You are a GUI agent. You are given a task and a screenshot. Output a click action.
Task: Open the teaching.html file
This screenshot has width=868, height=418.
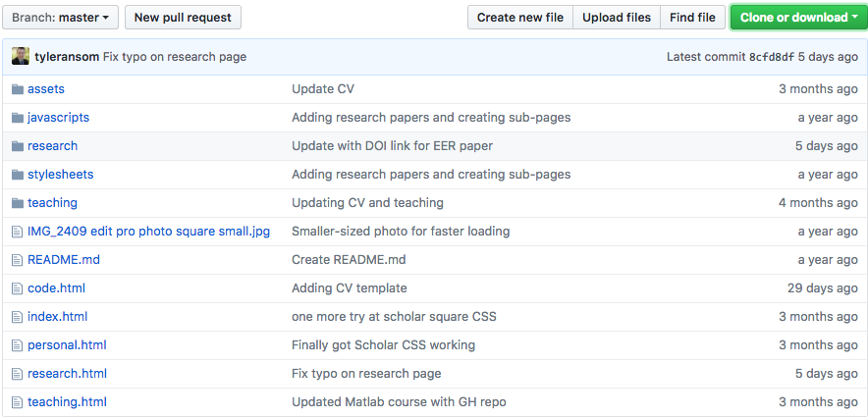click(67, 402)
